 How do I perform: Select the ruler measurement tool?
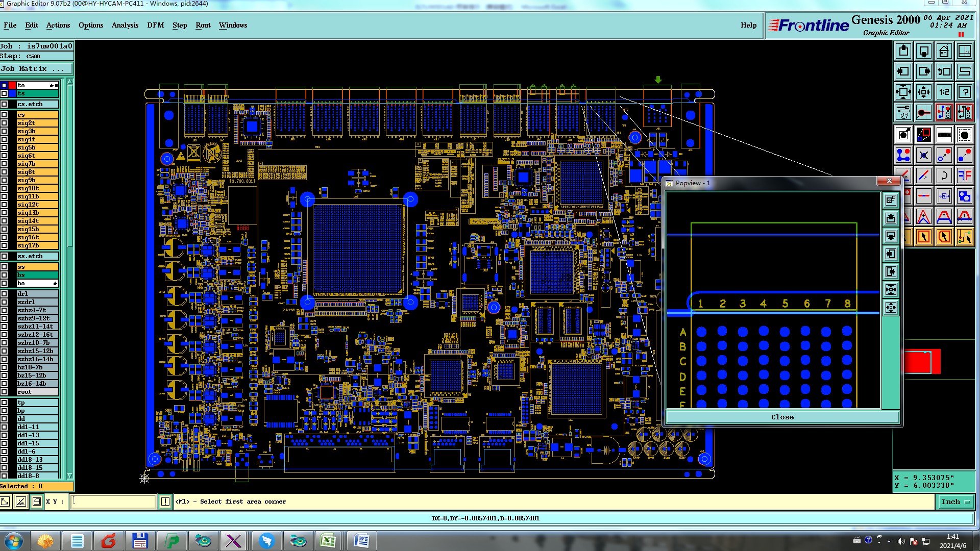[x=944, y=135]
